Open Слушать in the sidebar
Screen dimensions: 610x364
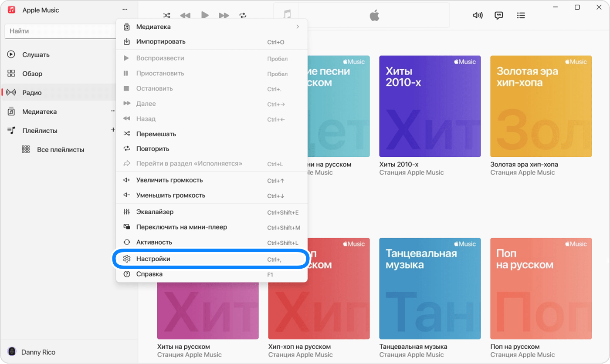coord(58,55)
